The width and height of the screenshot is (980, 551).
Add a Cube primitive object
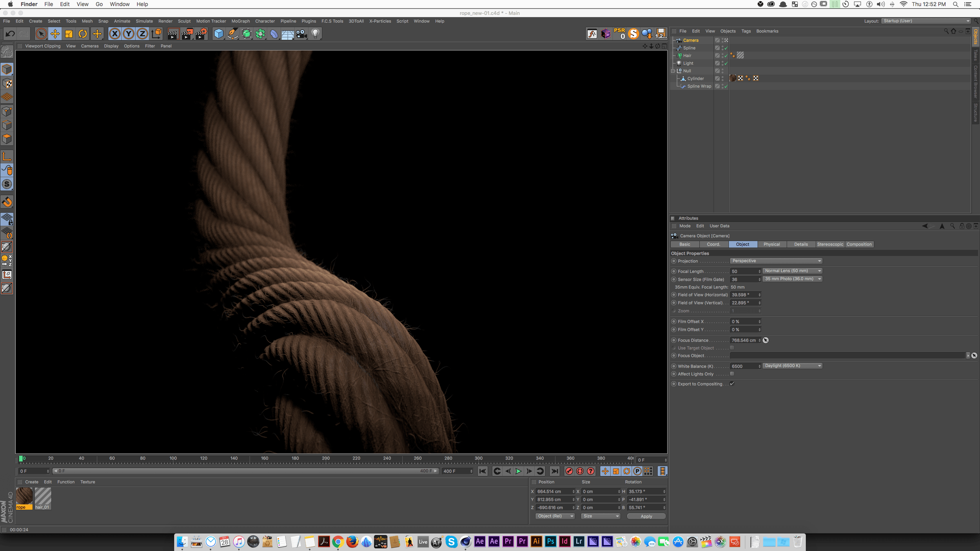tap(219, 34)
